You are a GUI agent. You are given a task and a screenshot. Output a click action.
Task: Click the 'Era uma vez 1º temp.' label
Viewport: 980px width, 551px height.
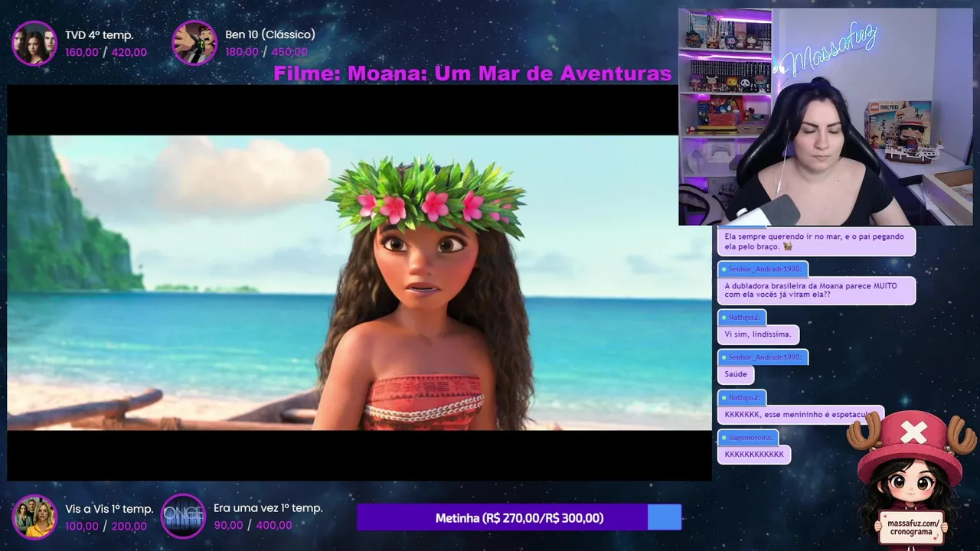click(x=268, y=508)
